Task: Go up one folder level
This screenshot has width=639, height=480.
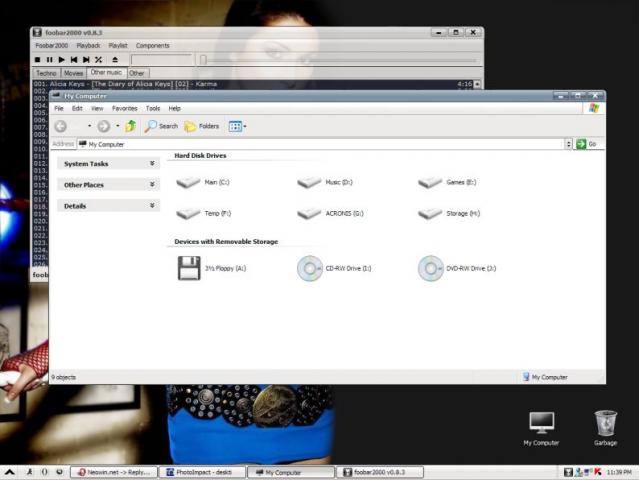Action: (x=131, y=126)
